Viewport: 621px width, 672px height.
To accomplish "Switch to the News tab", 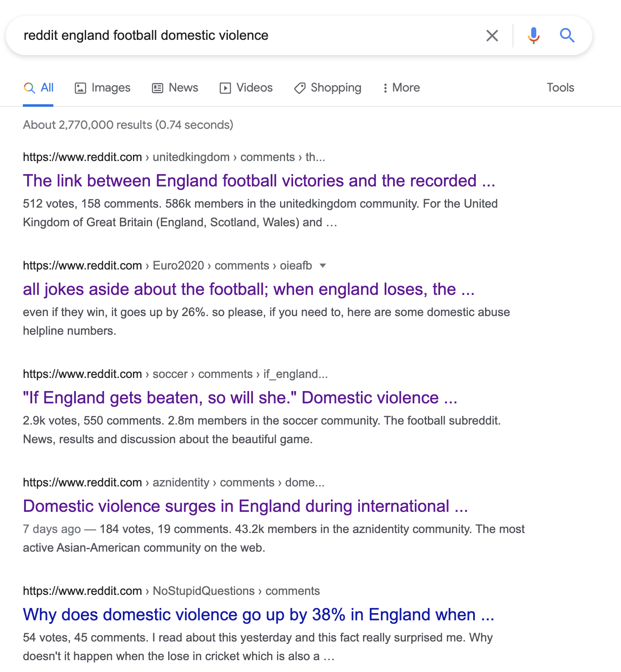I will coord(175,88).
